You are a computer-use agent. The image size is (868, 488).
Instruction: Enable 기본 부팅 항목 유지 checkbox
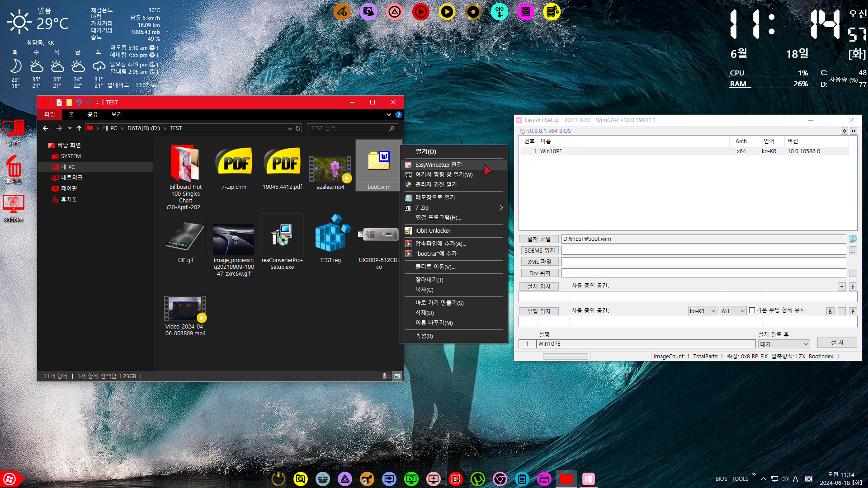pos(752,310)
